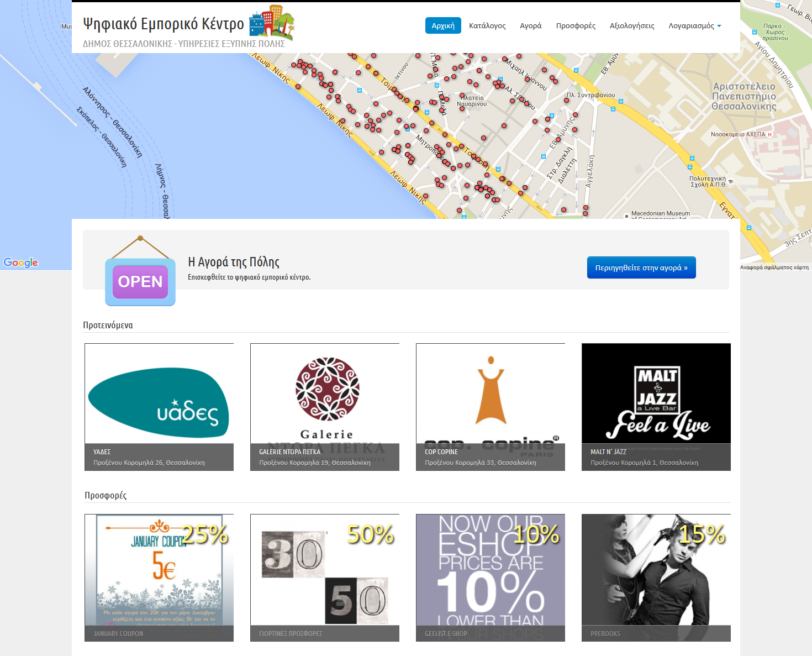Select the Αρχική nav tab
Screen dimensions: 812x656
tap(443, 25)
